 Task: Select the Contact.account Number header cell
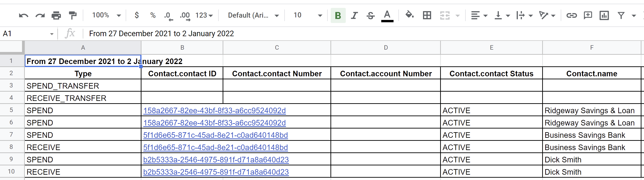tap(386, 74)
